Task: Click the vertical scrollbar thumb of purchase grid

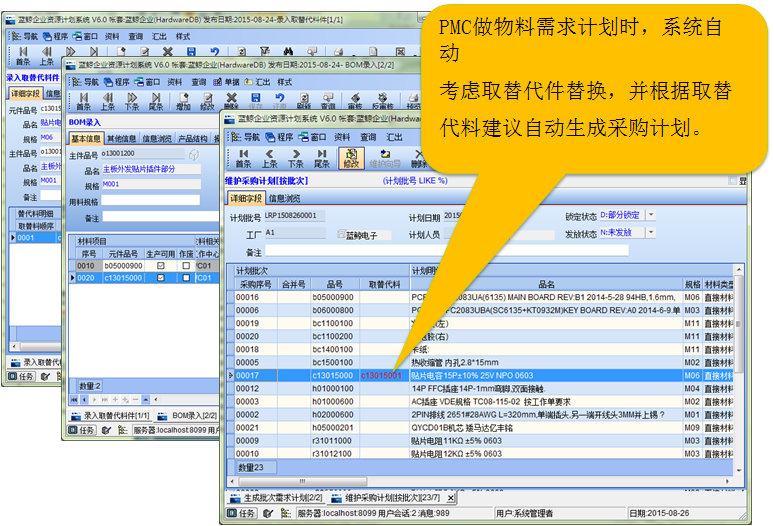Action: [x=738, y=324]
